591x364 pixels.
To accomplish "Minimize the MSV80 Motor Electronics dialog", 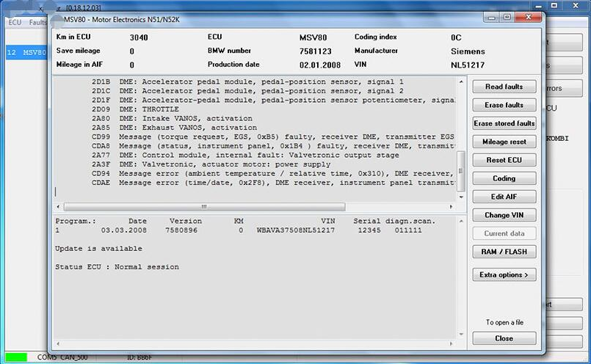I will point(491,18).
